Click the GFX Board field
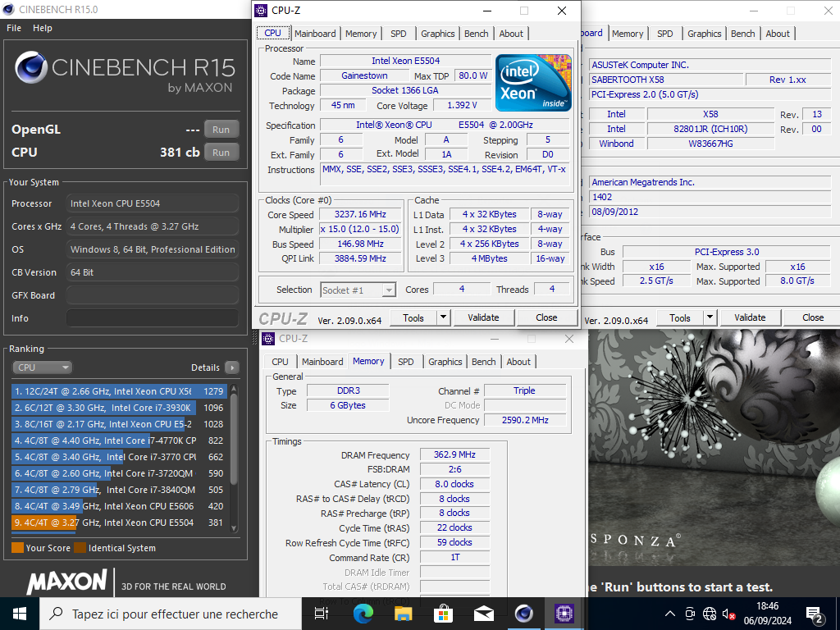Image resolution: width=840 pixels, height=630 pixels. [153, 295]
